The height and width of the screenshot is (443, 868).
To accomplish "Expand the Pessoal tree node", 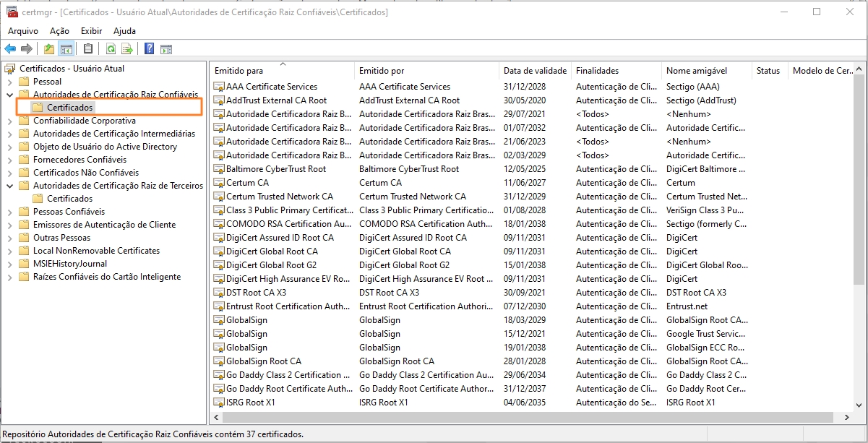I will click(9, 82).
